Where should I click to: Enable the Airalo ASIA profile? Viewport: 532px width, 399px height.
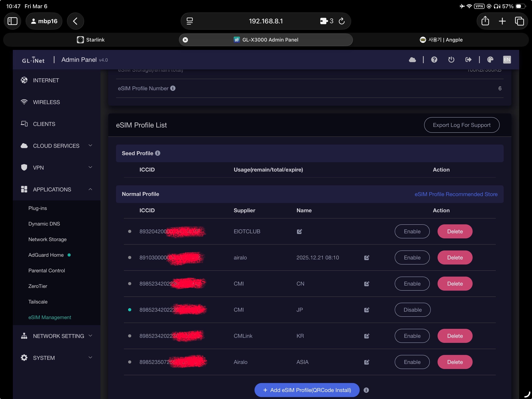pos(412,362)
